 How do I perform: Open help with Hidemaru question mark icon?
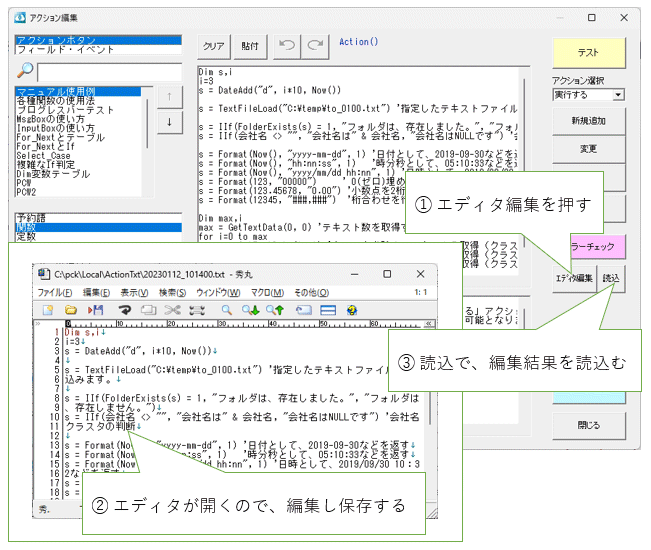[x=352, y=310]
